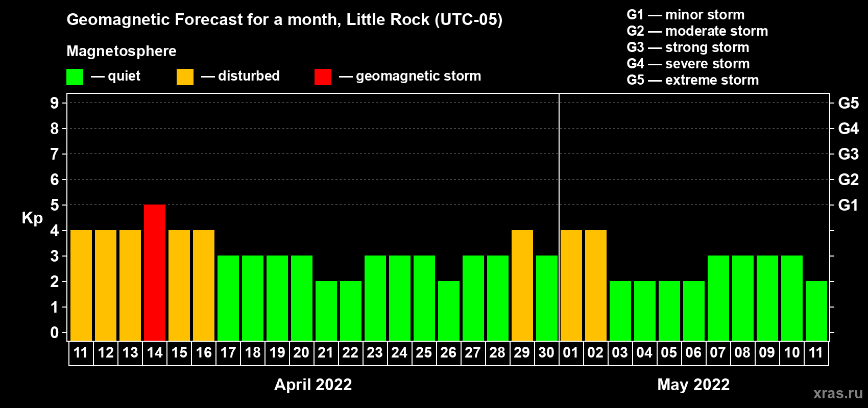Click 'G3 — strong storm' legend line
The width and height of the screenshot is (868, 408).
click(688, 47)
